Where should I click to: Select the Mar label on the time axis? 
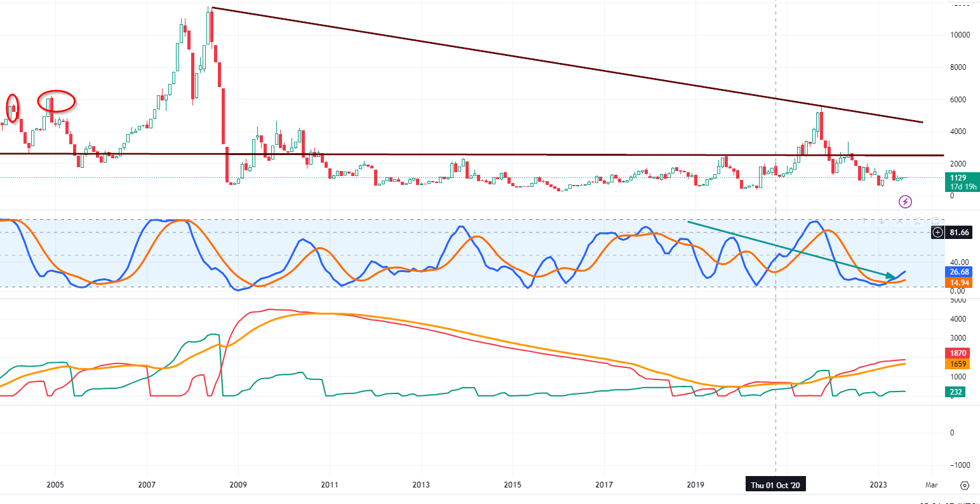(931, 484)
